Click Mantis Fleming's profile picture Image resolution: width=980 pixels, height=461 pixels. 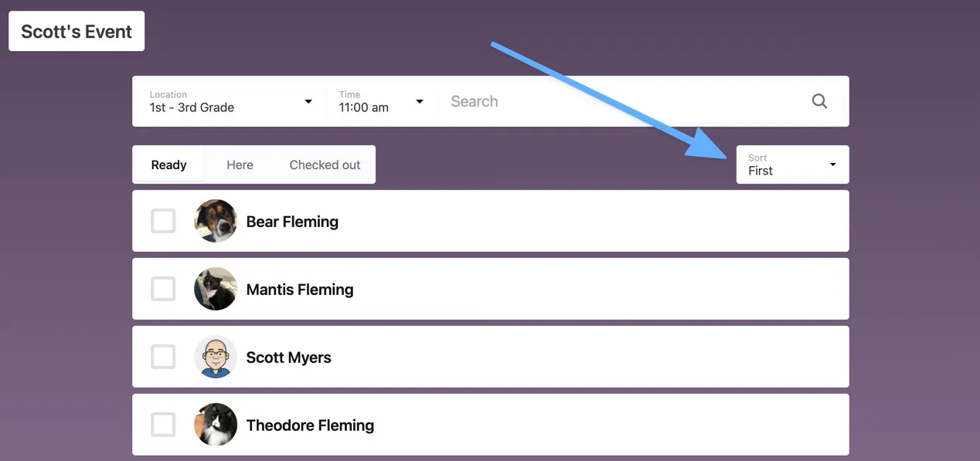coord(216,289)
